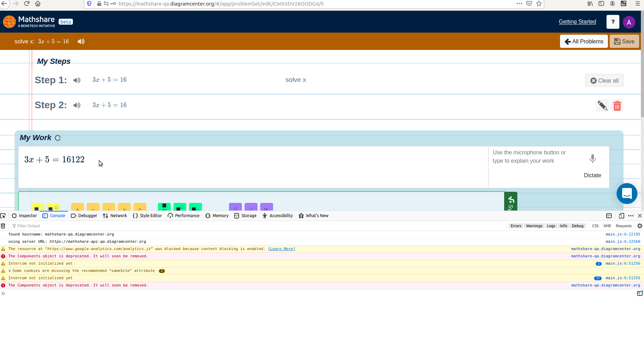Open the devtools meatball menu
Viewport: 644px width, 351px height.
[631, 215]
